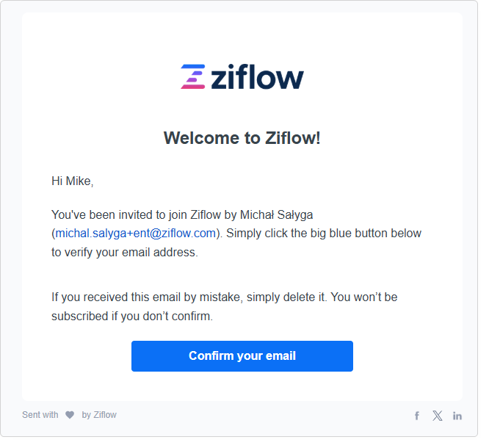
Task: Click the Sent with footer text
Action: coord(40,415)
